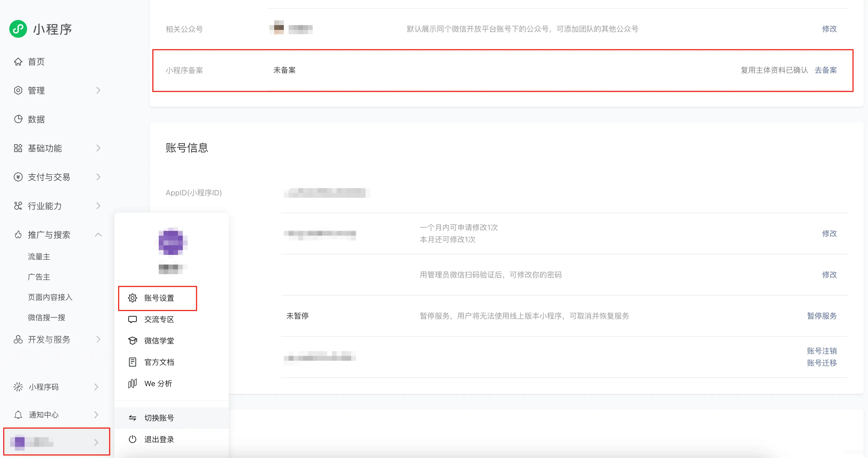Click the bell icon for 通知中心
The image size is (868, 458).
(x=18, y=415)
